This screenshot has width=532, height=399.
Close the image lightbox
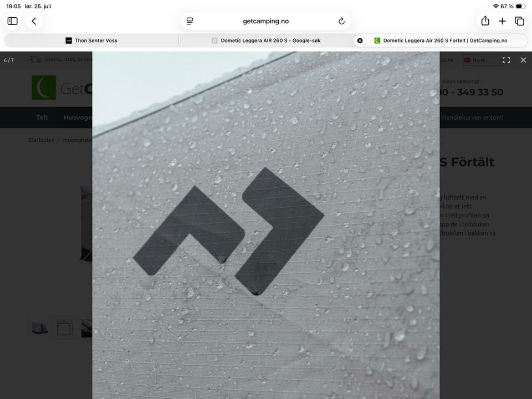point(523,60)
